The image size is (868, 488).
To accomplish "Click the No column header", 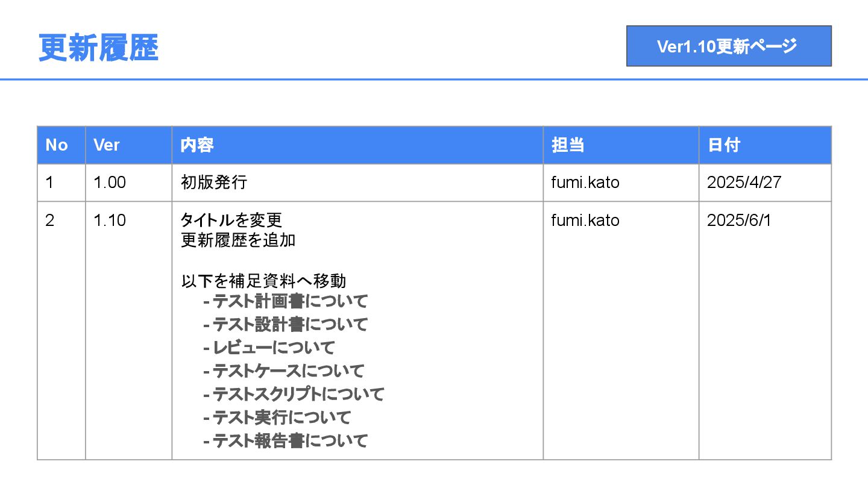I will coord(57,145).
